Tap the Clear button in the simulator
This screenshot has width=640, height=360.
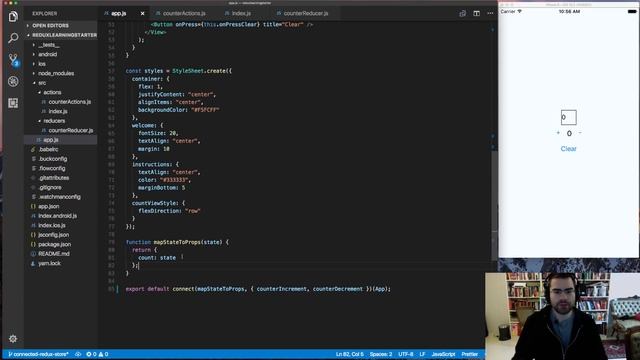click(x=568, y=149)
